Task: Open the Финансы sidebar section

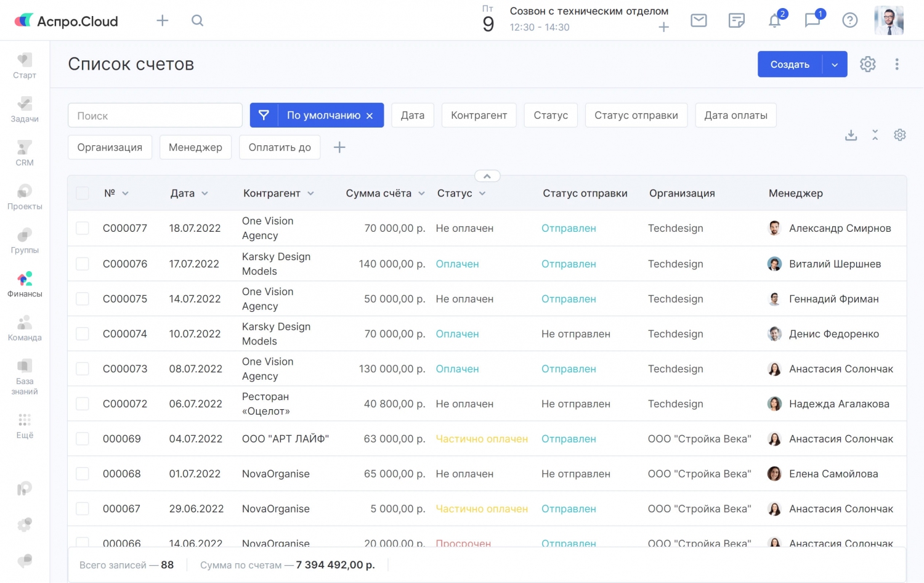Action: (x=25, y=284)
